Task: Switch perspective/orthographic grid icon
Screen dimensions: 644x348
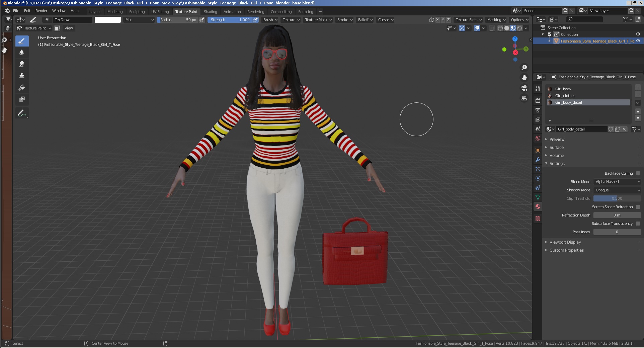Action: pos(524,98)
